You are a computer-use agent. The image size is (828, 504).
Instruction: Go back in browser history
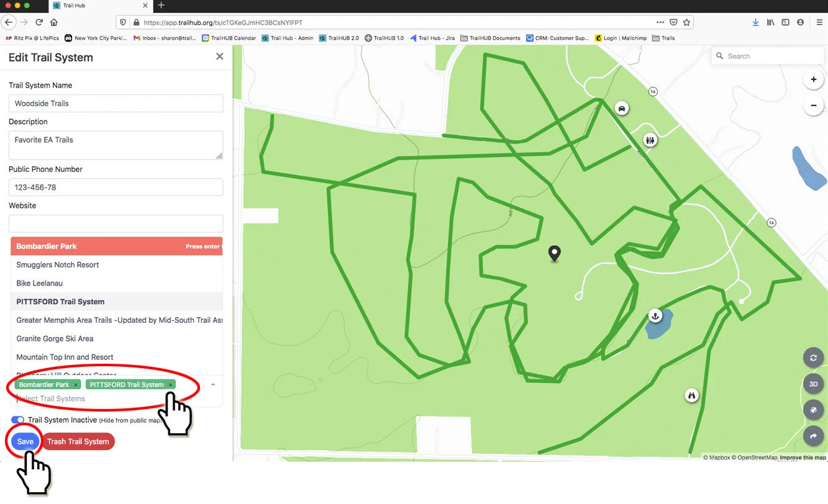9,22
